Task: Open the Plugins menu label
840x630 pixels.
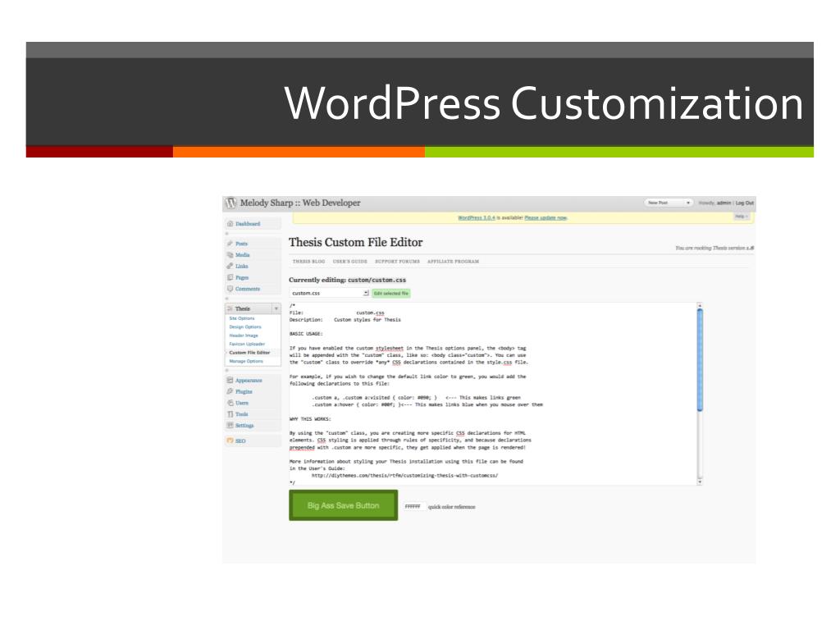Action: pos(244,391)
